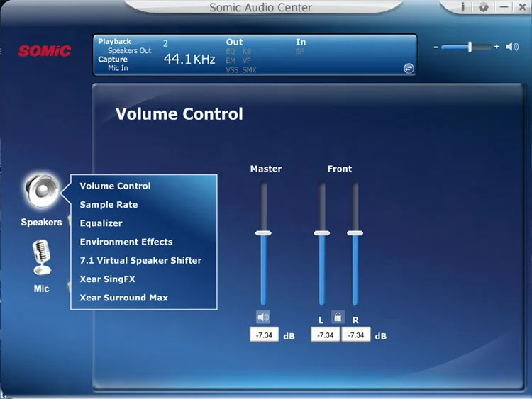532x399 pixels.
Task: Open 7.1 Virtual Speaker Shifter entry
Action: tap(140, 260)
